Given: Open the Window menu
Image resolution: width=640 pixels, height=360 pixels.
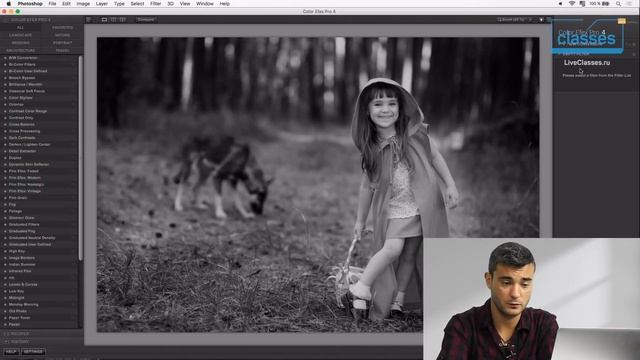Looking at the screenshot, I should (x=205, y=4).
